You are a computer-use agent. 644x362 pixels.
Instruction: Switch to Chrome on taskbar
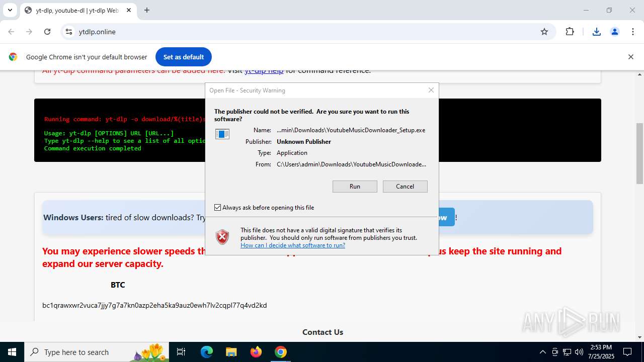click(x=281, y=352)
